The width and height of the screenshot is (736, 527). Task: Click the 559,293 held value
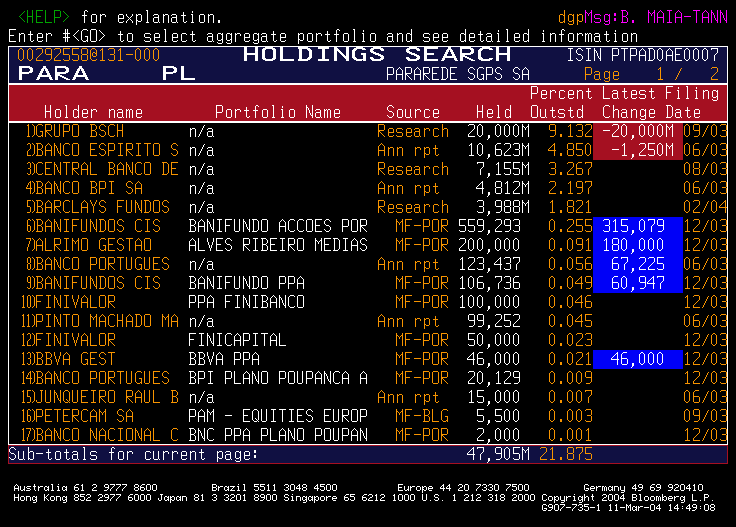(x=490, y=226)
